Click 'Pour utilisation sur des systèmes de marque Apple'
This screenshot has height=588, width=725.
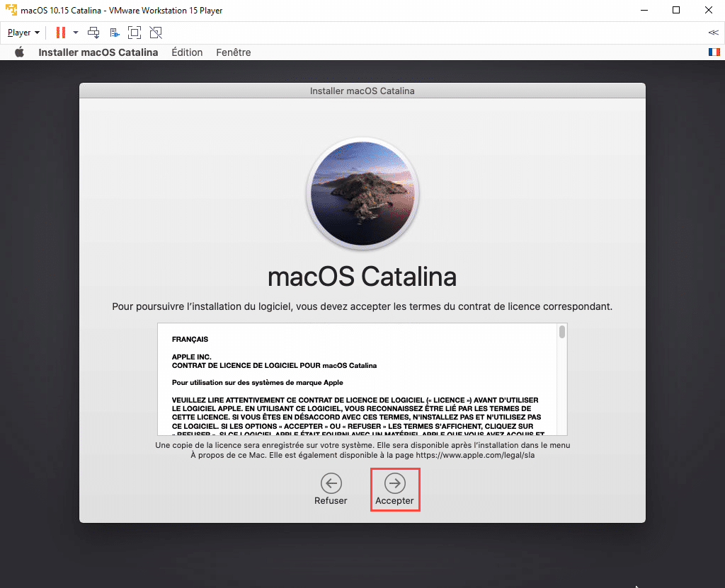pos(258,383)
